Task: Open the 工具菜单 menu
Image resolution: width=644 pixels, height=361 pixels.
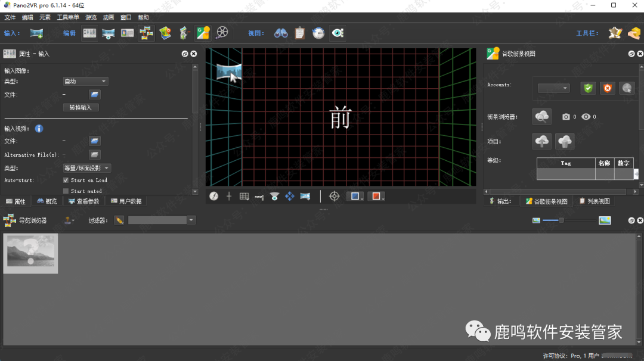Action: 68,18
